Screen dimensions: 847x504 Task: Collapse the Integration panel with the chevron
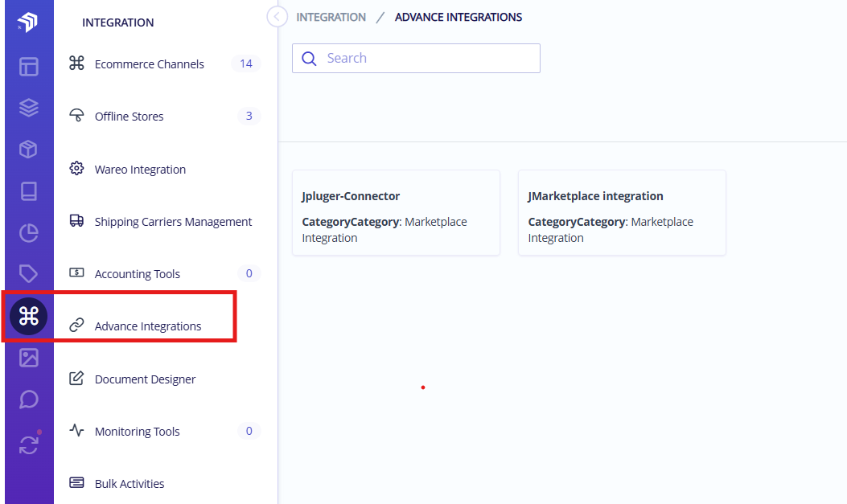coord(277,16)
